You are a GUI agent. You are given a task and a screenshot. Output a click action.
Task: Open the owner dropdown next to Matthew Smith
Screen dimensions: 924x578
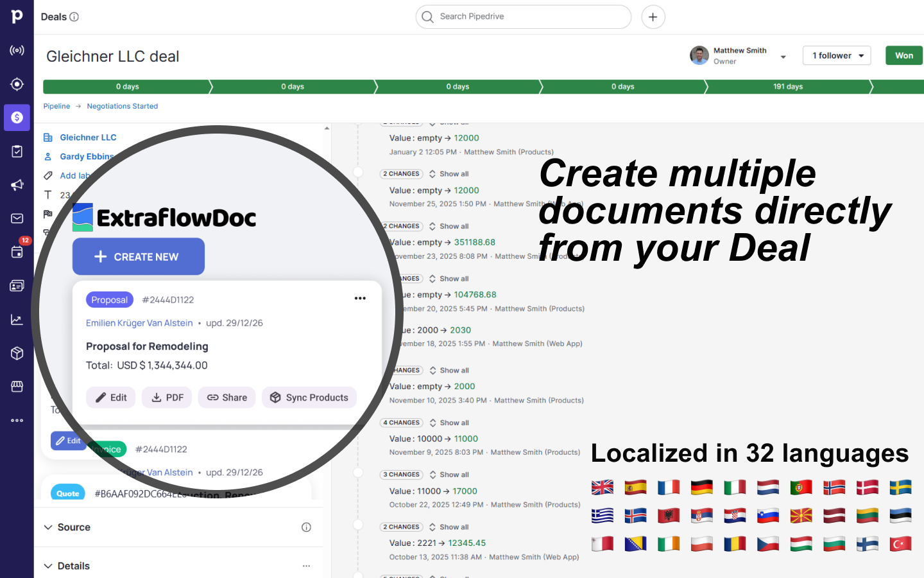(x=783, y=56)
